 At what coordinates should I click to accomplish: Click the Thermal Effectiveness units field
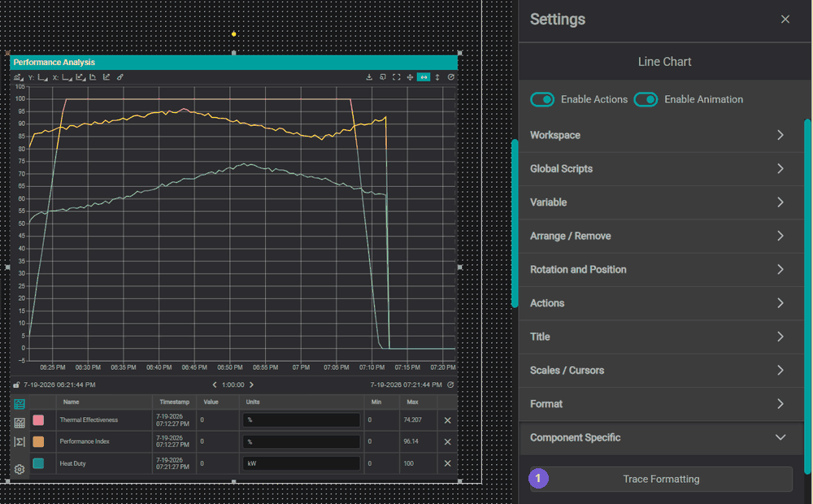(302, 420)
